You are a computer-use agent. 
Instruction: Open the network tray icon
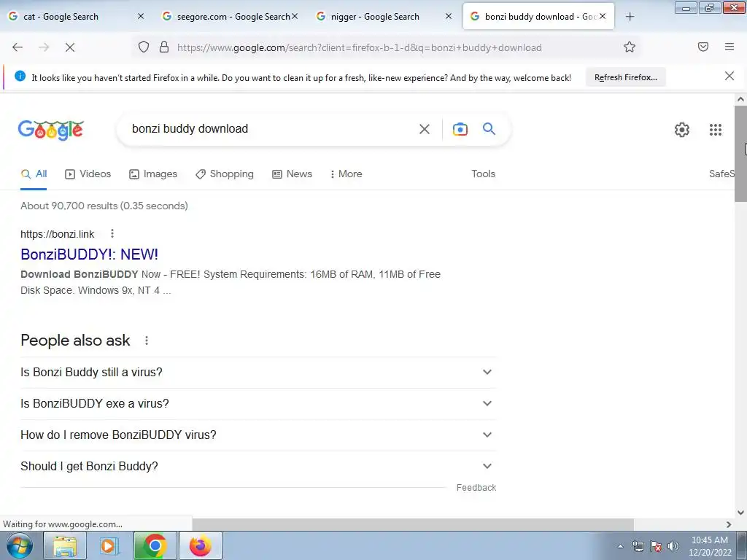pos(638,546)
